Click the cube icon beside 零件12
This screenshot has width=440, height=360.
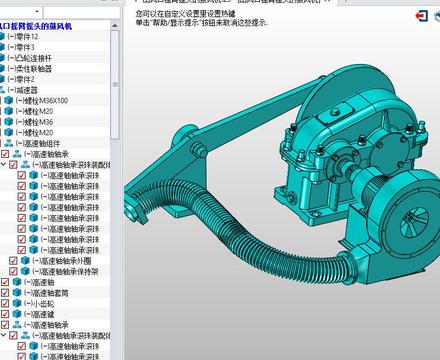point(2,36)
